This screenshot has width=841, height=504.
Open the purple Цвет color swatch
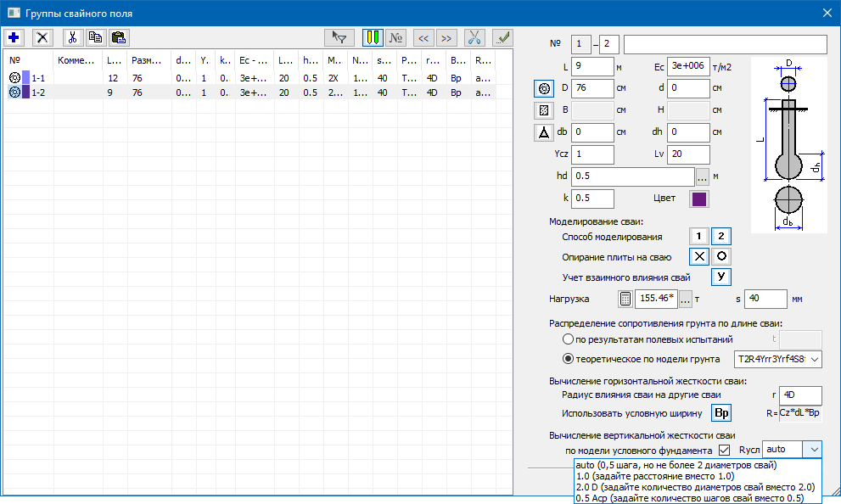698,199
